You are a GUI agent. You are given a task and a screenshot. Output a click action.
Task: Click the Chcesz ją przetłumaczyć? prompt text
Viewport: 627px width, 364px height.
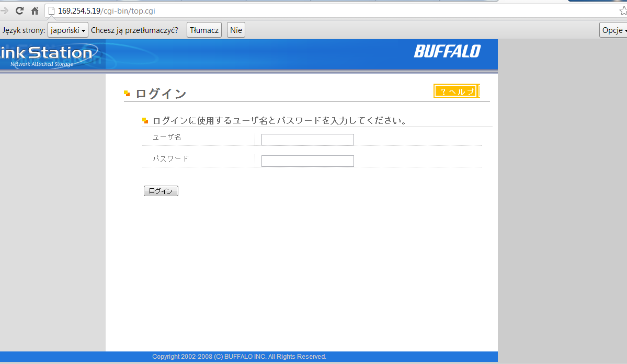134,30
